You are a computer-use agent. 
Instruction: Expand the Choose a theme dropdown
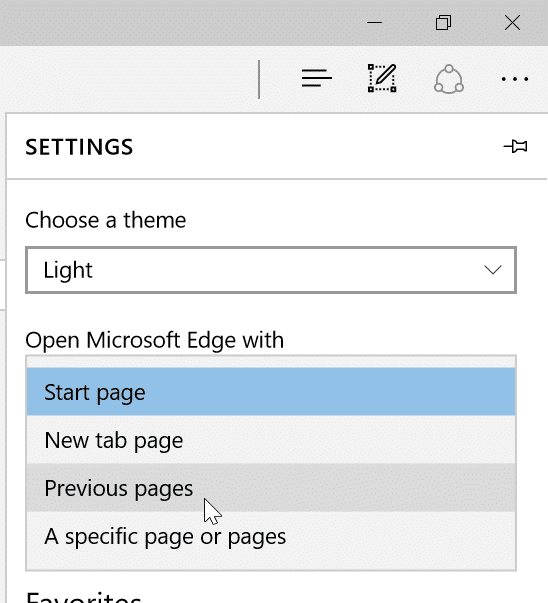point(271,270)
